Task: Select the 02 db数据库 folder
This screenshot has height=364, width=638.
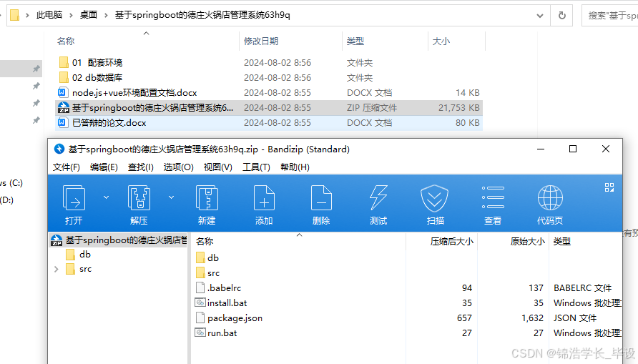Action: 269,78
